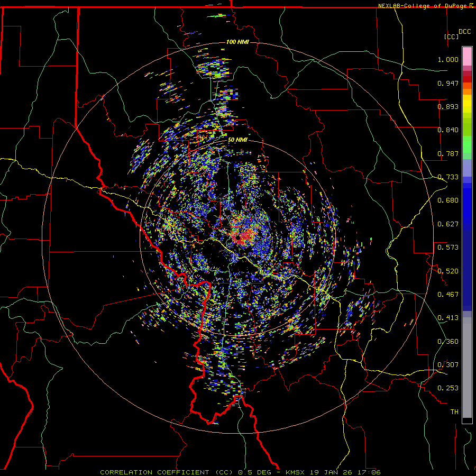Click the 0.5 DEG elevation text
476x476 pixels.
(255, 472)
